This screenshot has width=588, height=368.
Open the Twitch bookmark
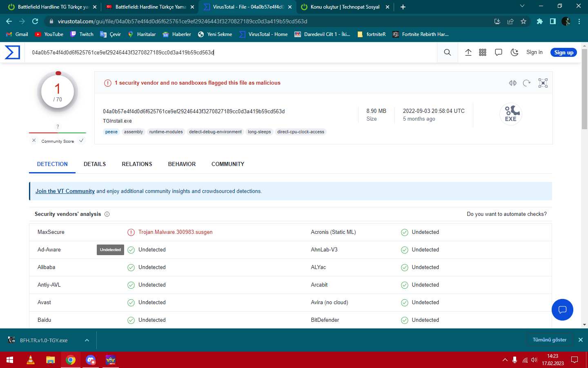tap(82, 34)
